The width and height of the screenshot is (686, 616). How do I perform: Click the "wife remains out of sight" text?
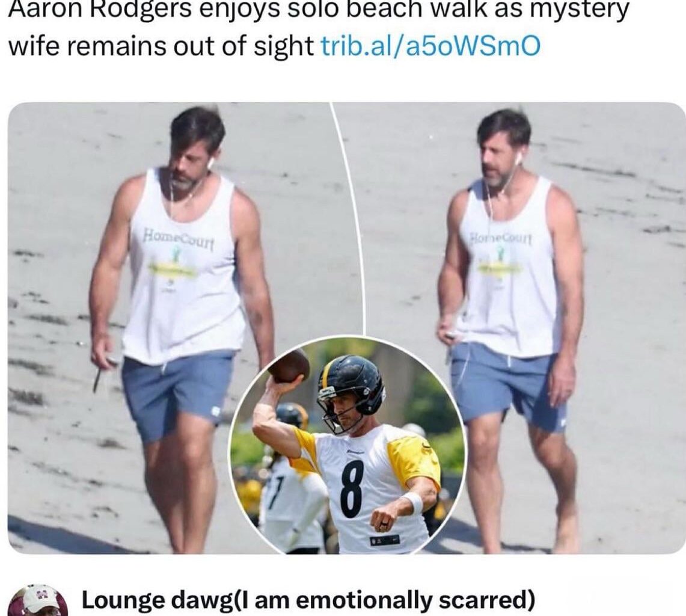pos(162,46)
